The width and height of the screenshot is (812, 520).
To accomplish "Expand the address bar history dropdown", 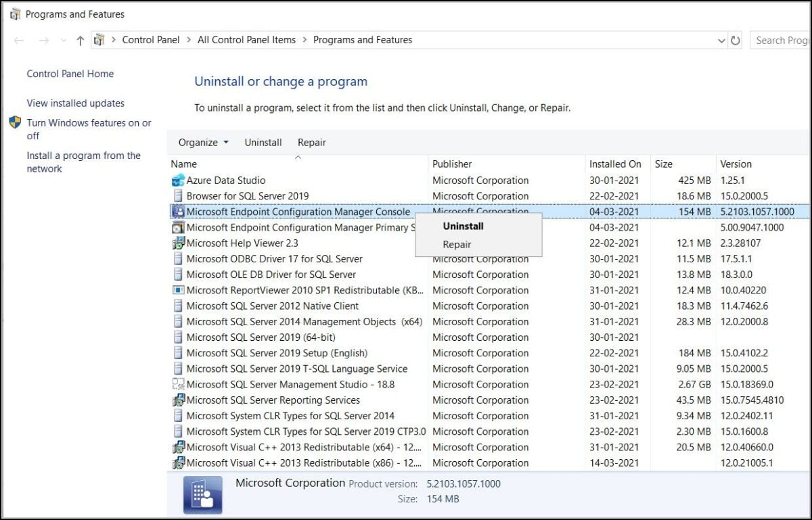I will [721, 41].
